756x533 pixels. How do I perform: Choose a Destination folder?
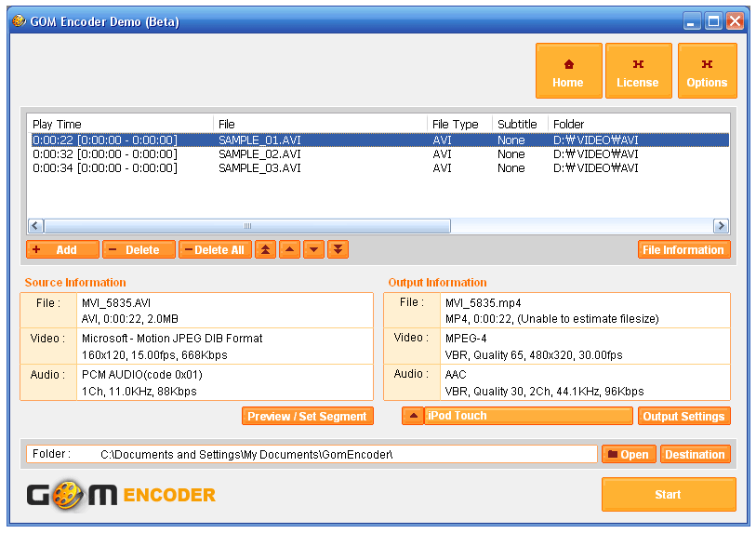coord(695,454)
